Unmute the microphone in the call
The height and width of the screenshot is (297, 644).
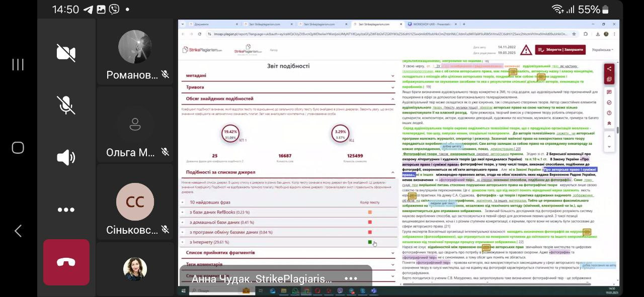[x=66, y=105]
